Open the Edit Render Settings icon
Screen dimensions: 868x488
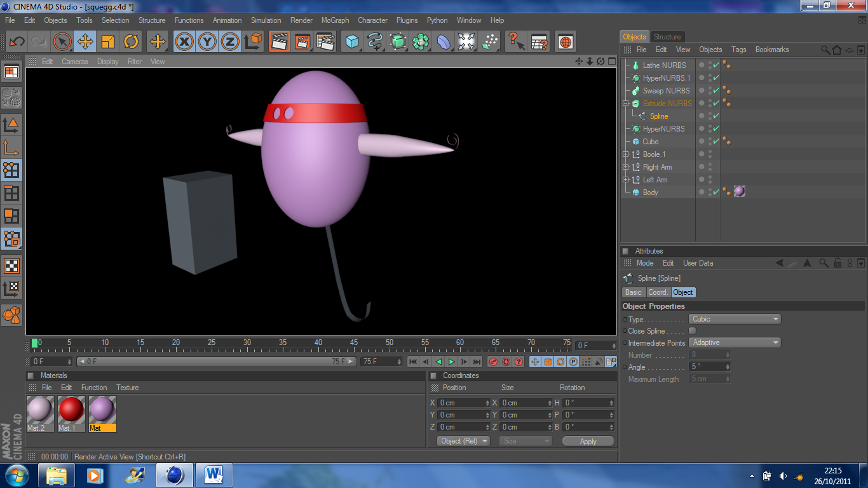click(325, 42)
